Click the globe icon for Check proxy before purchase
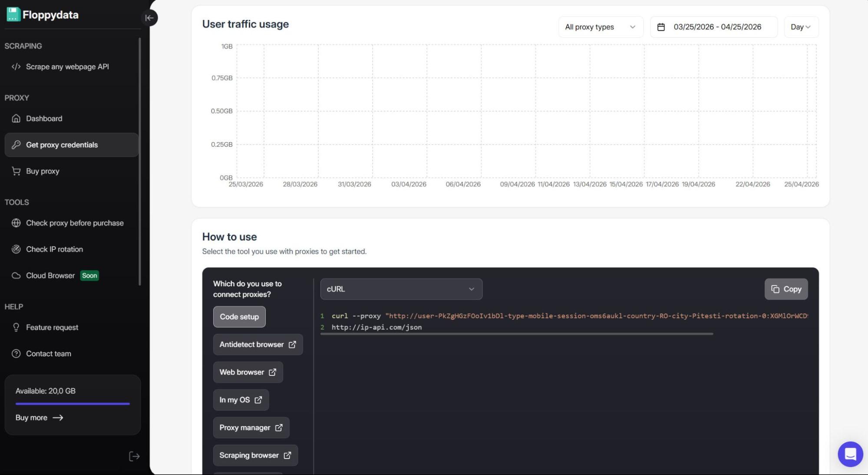 pyautogui.click(x=16, y=223)
